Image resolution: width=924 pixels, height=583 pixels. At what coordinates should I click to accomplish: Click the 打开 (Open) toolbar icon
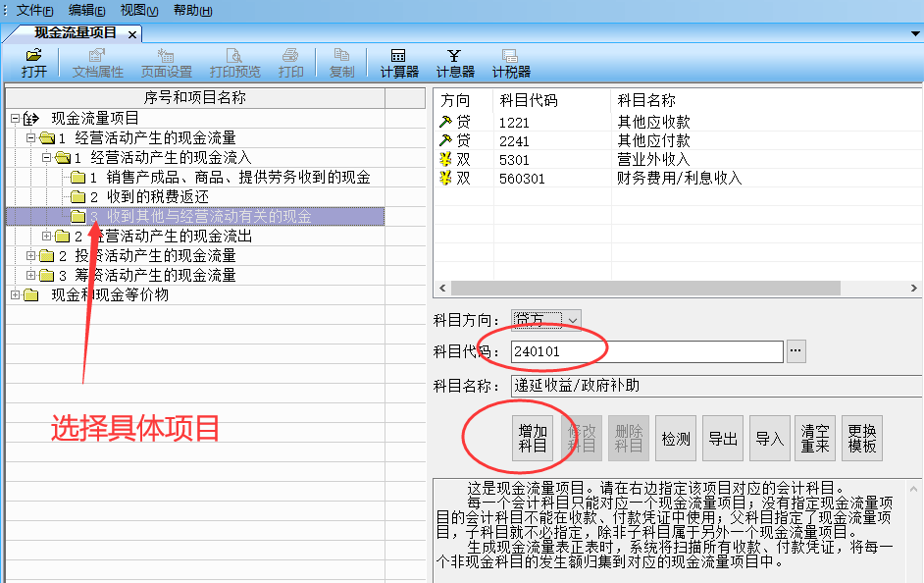tap(34, 63)
